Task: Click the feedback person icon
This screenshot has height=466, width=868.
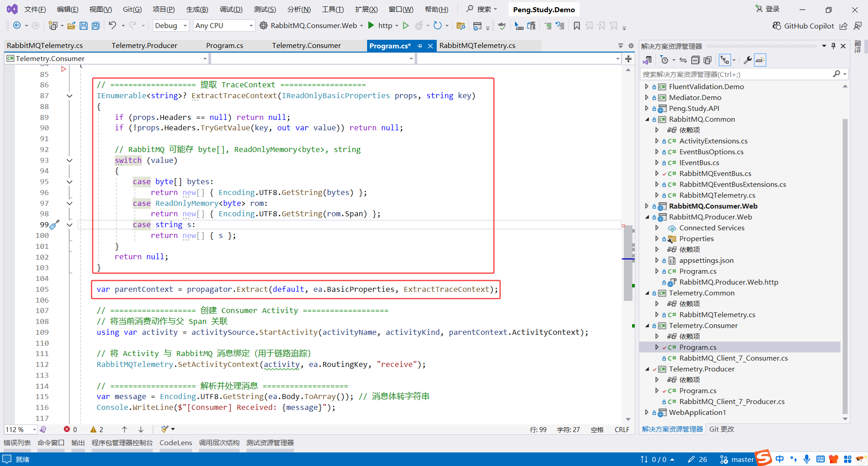Action: click(857, 26)
